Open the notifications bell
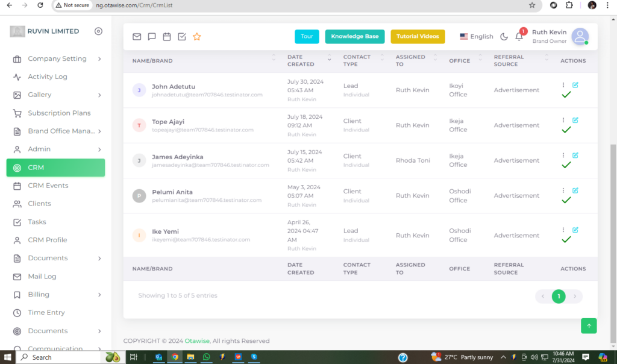 (519, 37)
